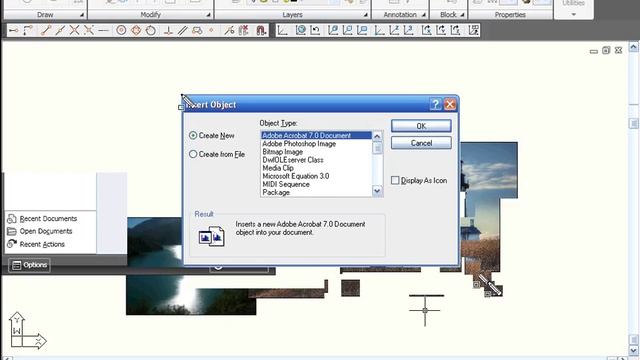Click Object Type list scroll-up arrow
This screenshot has height=360, width=640.
(x=378, y=136)
